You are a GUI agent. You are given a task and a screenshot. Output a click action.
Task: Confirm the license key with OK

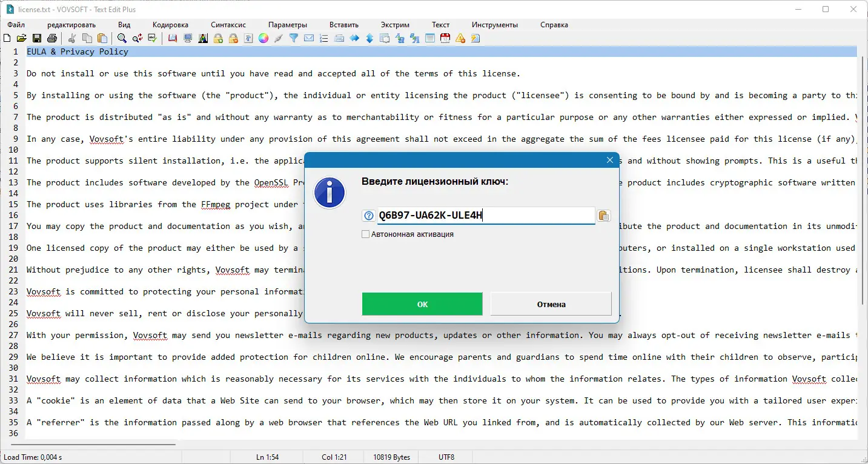[x=422, y=304]
